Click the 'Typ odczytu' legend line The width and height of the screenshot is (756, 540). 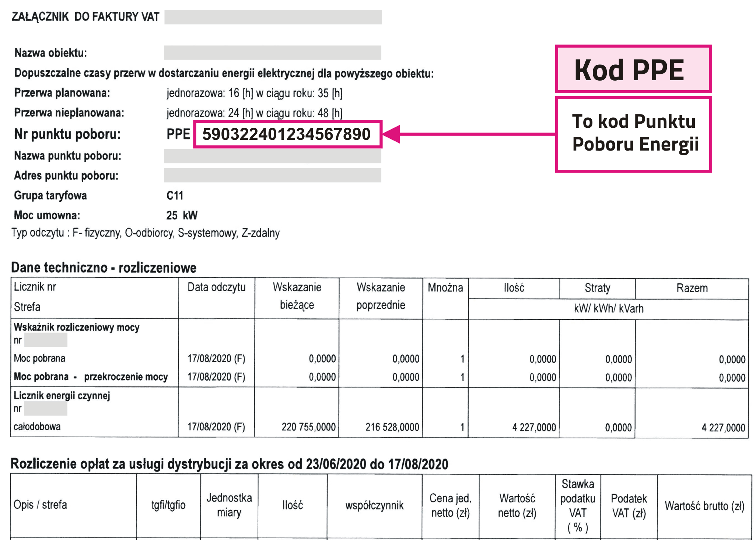pos(146,233)
